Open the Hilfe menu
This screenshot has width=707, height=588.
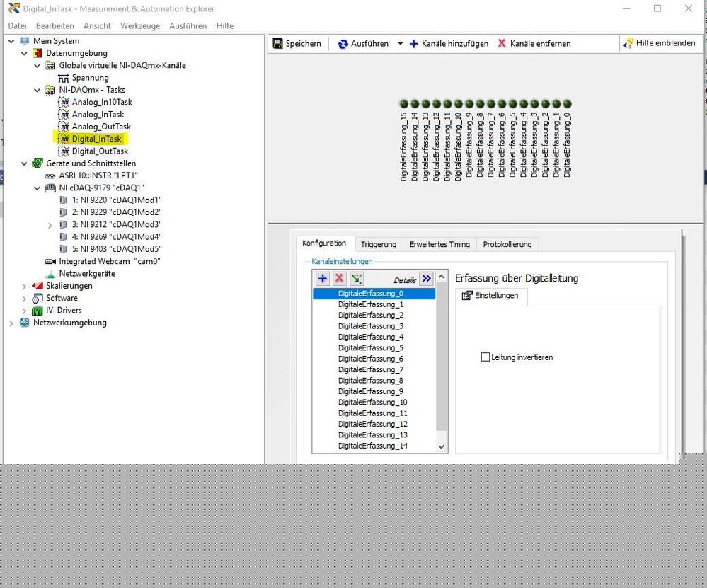pyautogui.click(x=224, y=25)
